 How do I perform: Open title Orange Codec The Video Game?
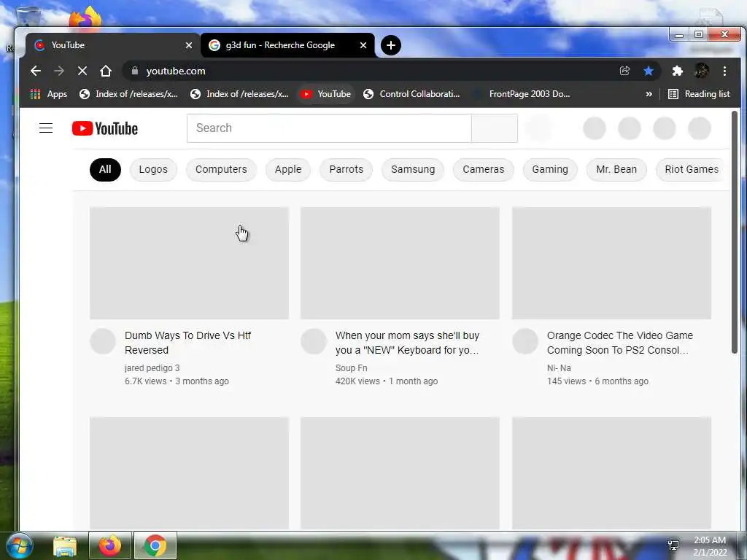pyautogui.click(x=620, y=343)
